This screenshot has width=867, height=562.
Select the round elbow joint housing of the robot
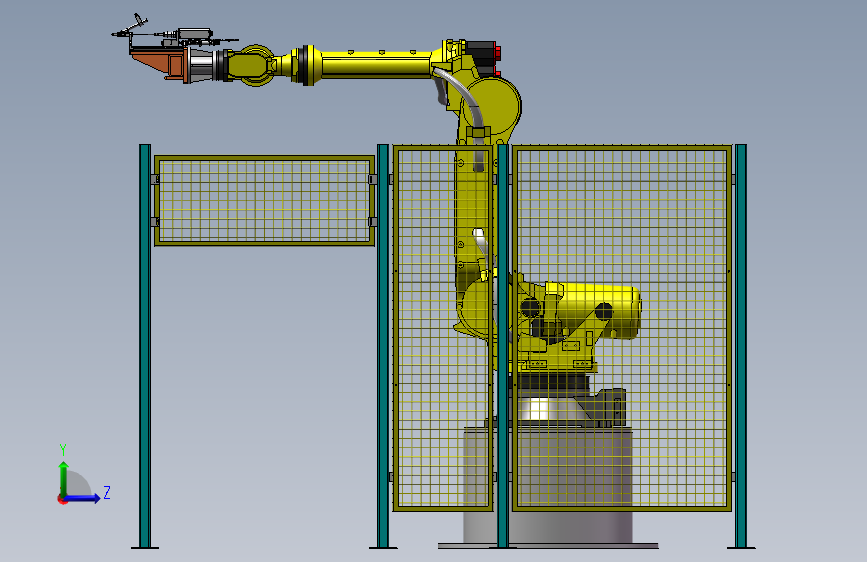click(x=494, y=107)
